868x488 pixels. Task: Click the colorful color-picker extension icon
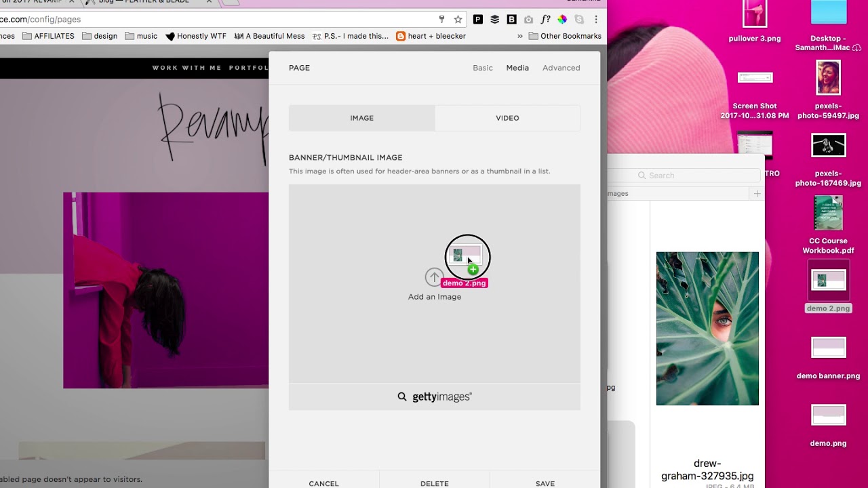coord(562,20)
